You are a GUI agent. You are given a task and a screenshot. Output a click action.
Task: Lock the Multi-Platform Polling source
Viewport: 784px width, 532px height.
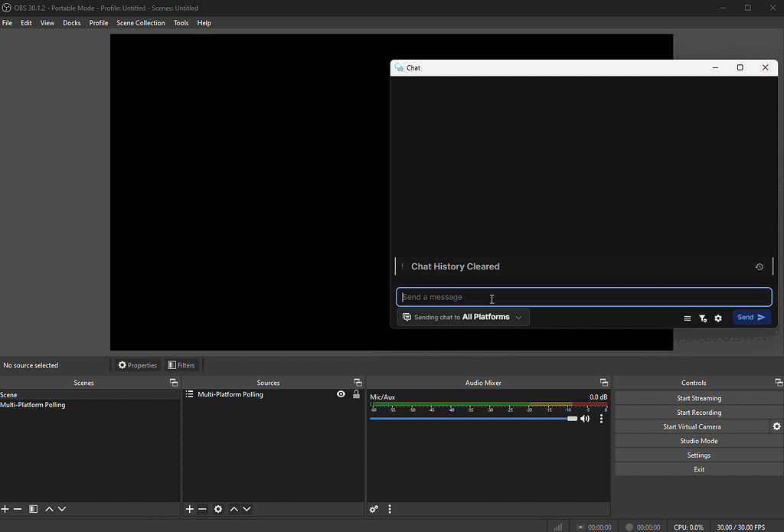[x=355, y=393]
